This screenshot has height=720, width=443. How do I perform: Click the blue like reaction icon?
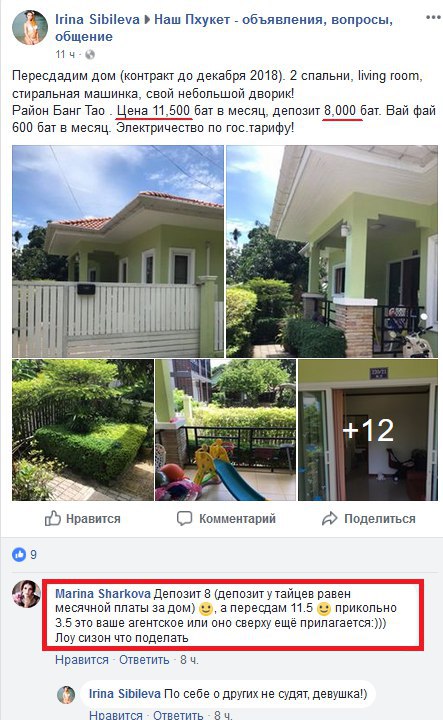(x=19, y=555)
